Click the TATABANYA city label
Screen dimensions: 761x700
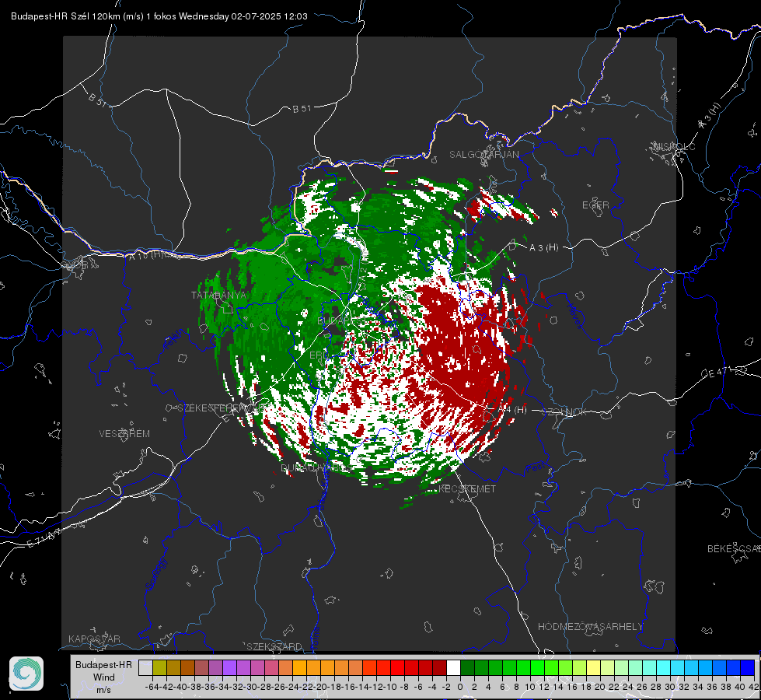(x=219, y=296)
